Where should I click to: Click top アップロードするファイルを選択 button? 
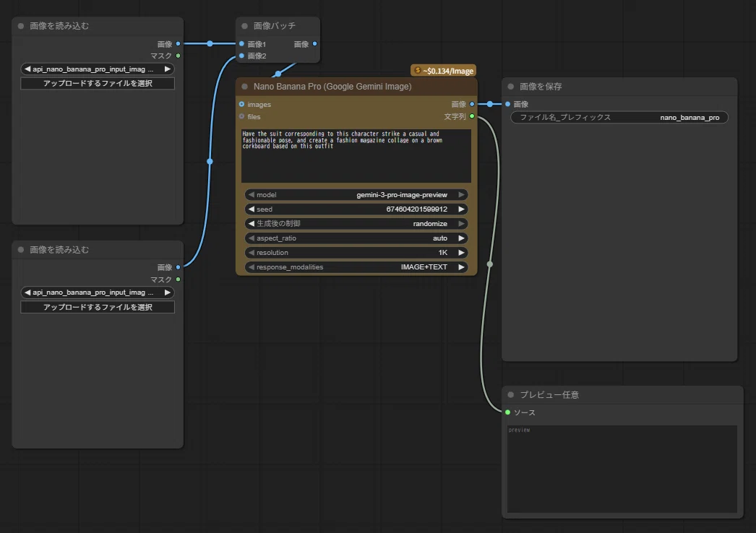pyautogui.click(x=98, y=83)
